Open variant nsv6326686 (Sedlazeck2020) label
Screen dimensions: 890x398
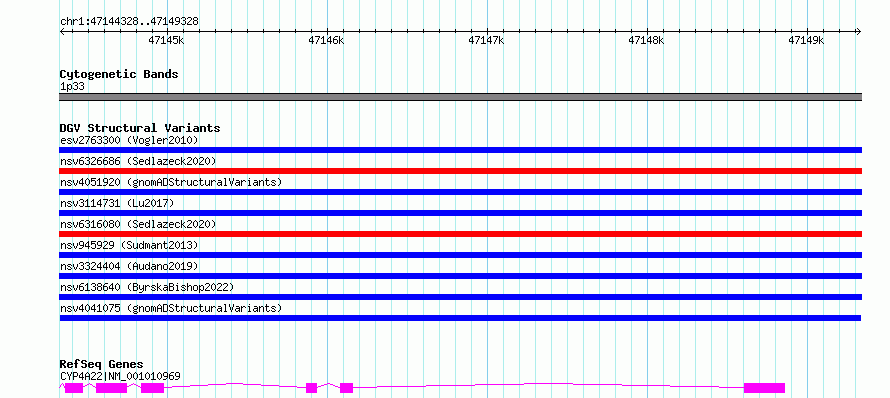[x=138, y=161]
